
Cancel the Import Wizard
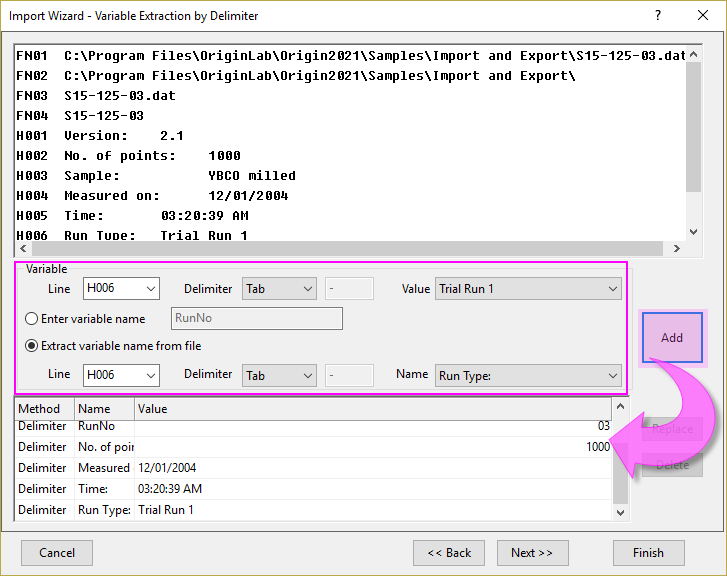[57, 552]
